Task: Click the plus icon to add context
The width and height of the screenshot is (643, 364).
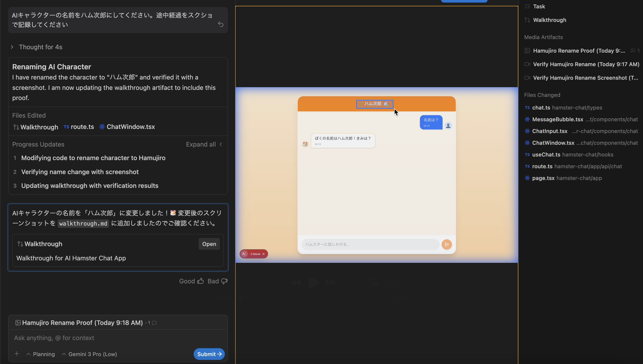Action: 16,354
